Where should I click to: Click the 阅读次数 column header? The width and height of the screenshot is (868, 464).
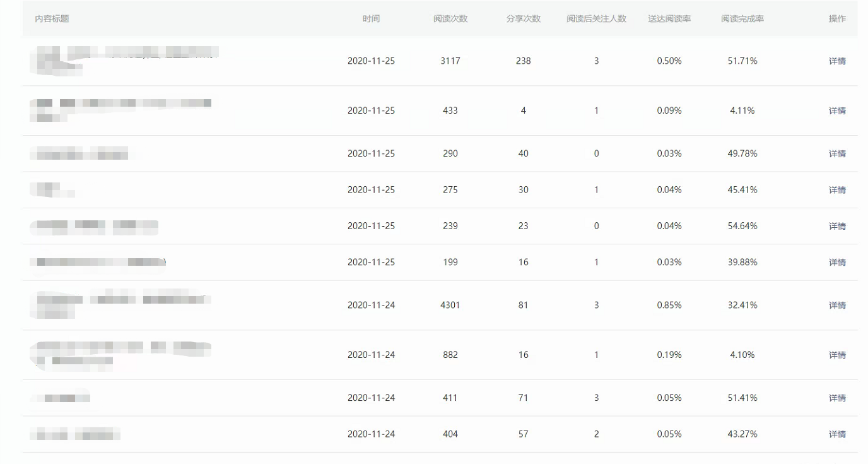(450, 19)
